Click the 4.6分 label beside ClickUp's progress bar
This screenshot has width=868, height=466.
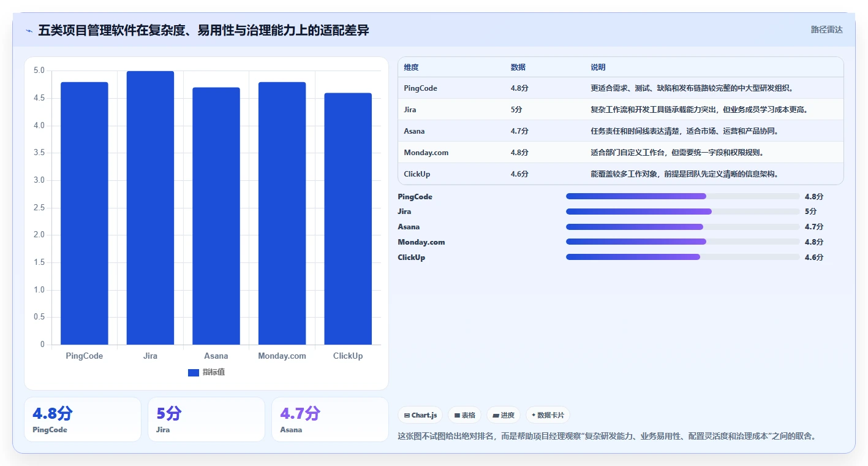tap(814, 258)
